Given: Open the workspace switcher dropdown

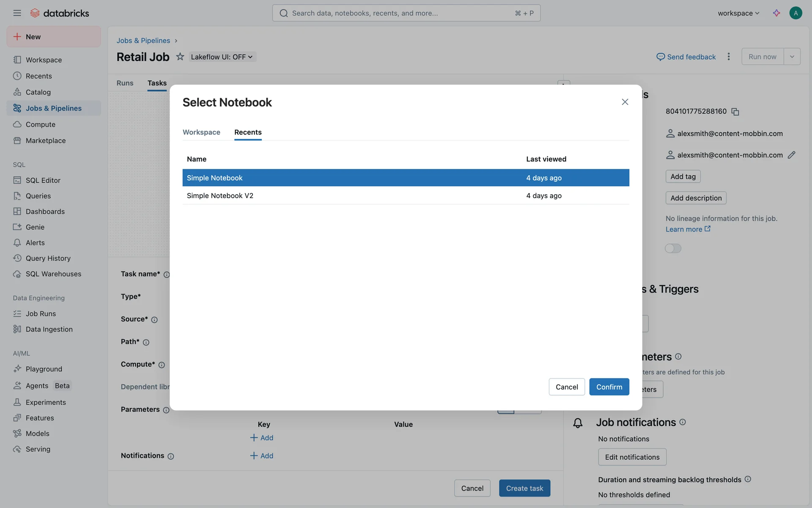Looking at the screenshot, I should tap(738, 13).
